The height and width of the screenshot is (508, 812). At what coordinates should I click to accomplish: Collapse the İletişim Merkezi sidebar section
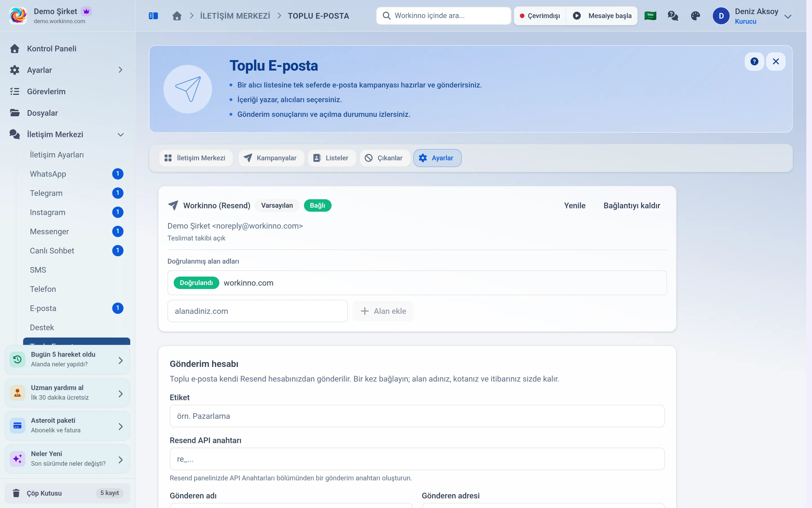point(120,134)
